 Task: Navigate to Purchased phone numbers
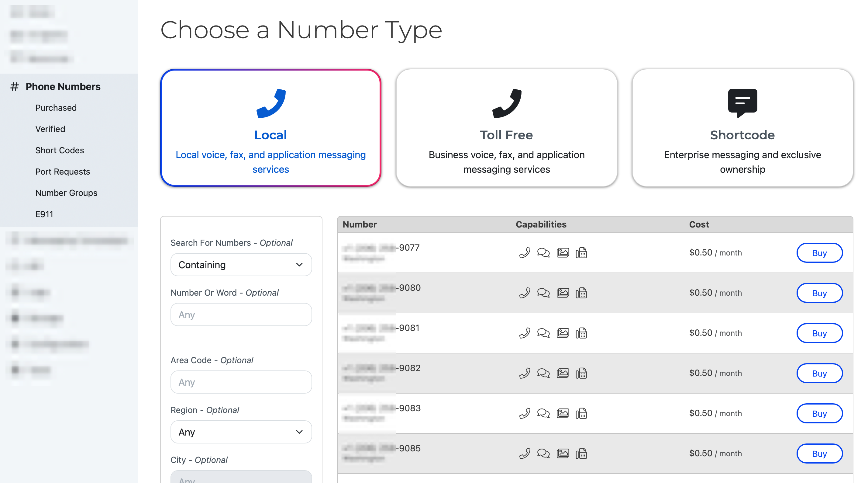tap(57, 107)
